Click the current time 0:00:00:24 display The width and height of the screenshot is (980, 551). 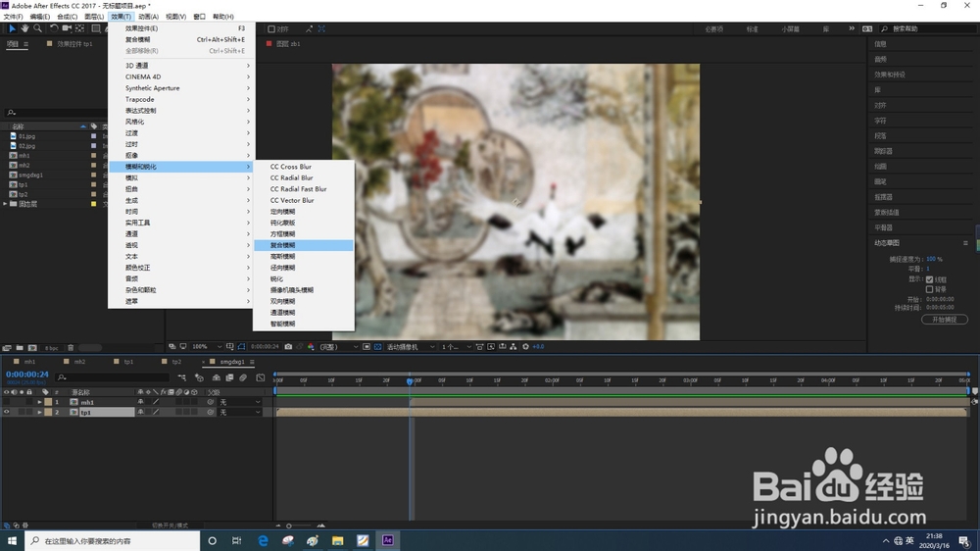click(x=26, y=374)
